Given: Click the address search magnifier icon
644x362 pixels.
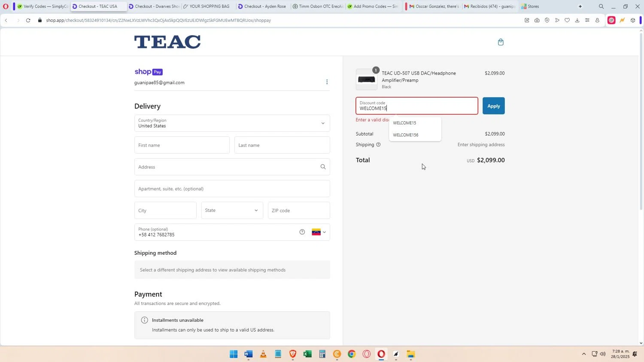Looking at the screenshot, I should 323,167.
